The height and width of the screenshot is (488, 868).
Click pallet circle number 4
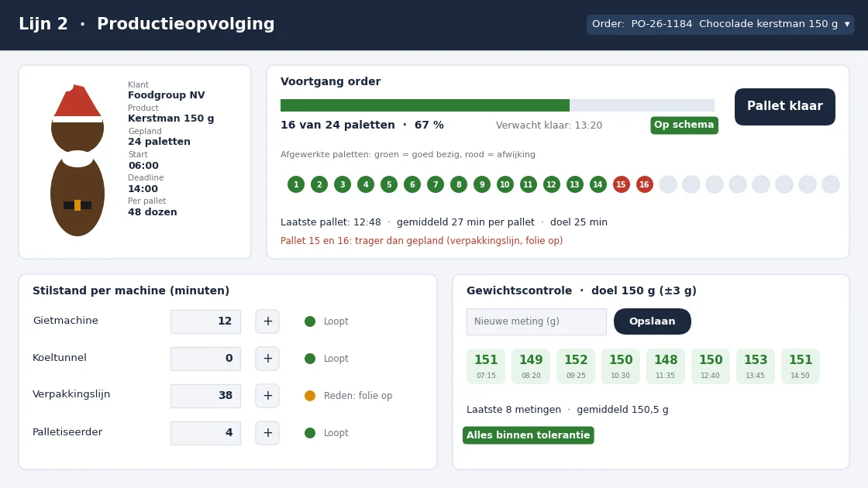pyautogui.click(x=366, y=185)
